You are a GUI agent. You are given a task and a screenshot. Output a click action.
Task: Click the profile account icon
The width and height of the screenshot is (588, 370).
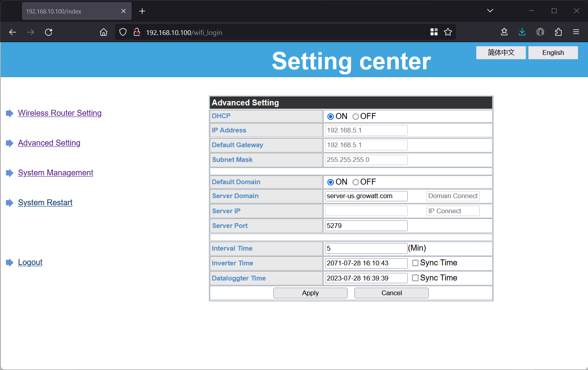[540, 32]
